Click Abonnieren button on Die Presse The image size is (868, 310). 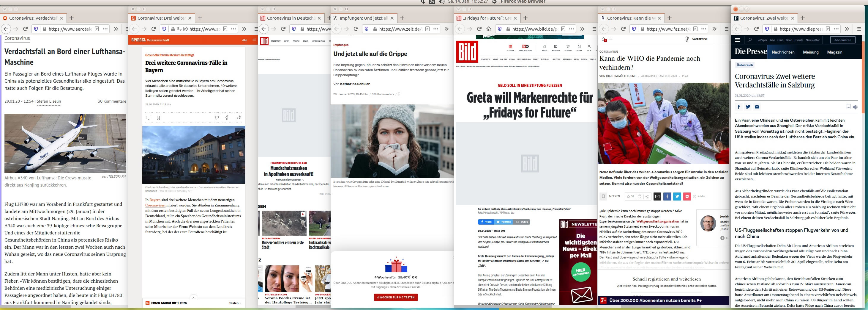pyautogui.click(x=843, y=40)
